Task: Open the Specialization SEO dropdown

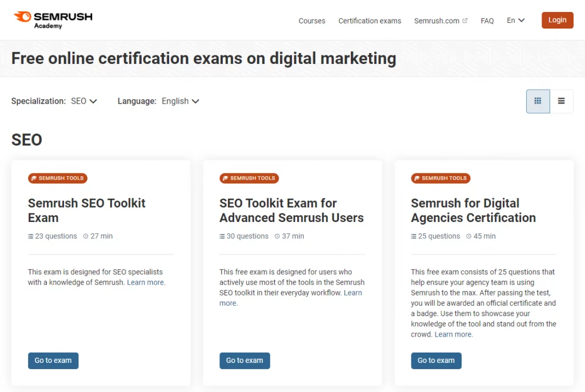Action: tap(84, 102)
